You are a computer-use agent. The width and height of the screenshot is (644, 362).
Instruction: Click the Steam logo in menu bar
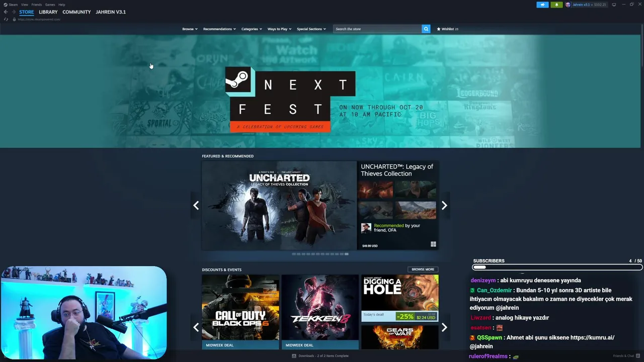6,5
